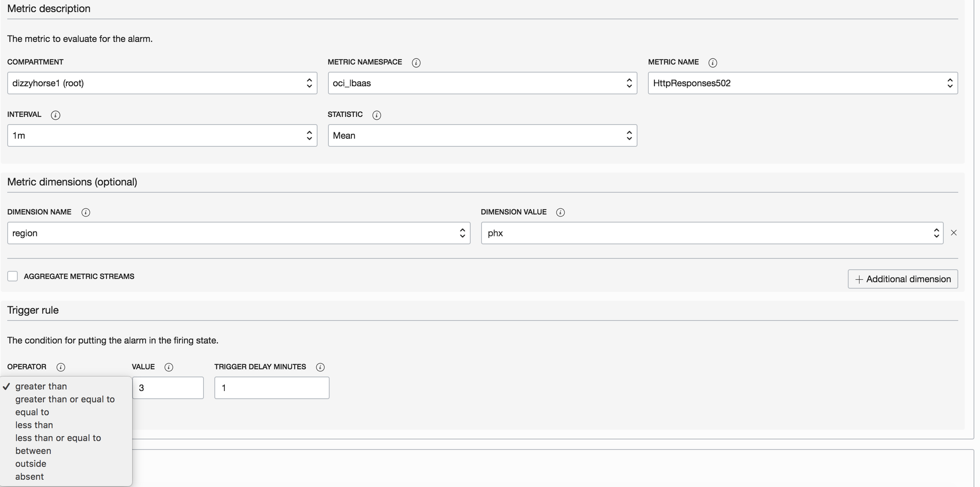The image size is (980, 487).
Task: Click the Trigger Delay Minutes input field
Action: click(x=272, y=388)
